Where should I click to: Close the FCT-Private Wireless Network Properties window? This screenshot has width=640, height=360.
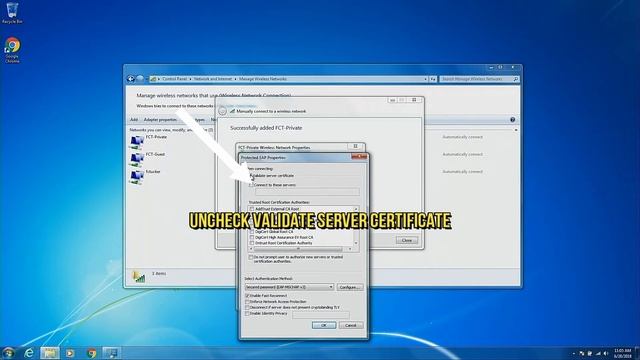[356, 146]
